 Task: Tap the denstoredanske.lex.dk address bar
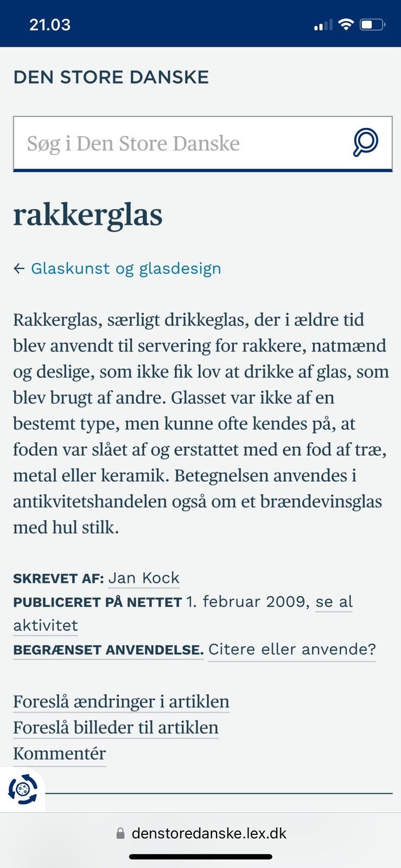209,834
